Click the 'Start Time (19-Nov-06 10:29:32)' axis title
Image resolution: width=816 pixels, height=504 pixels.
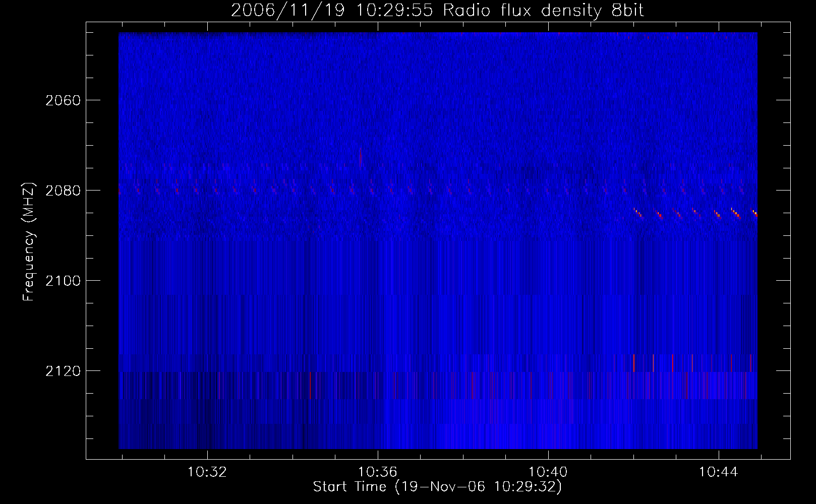(437, 487)
